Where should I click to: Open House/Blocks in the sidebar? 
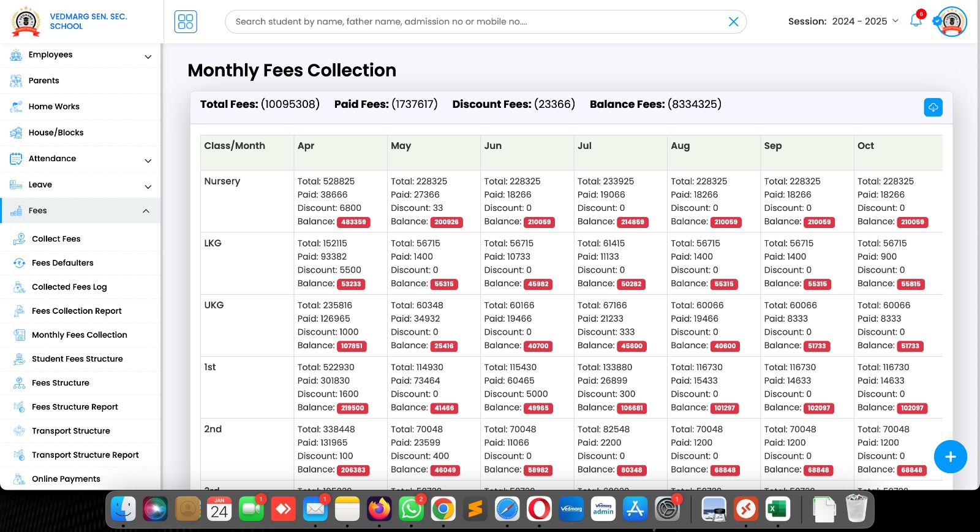(x=80, y=132)
